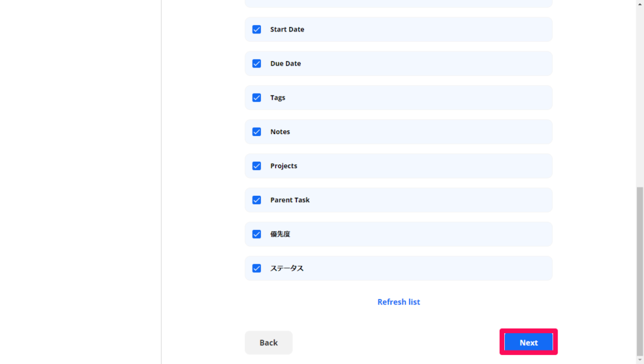
Task: Select the "ステータス" label text
Action: click(287, 269)
